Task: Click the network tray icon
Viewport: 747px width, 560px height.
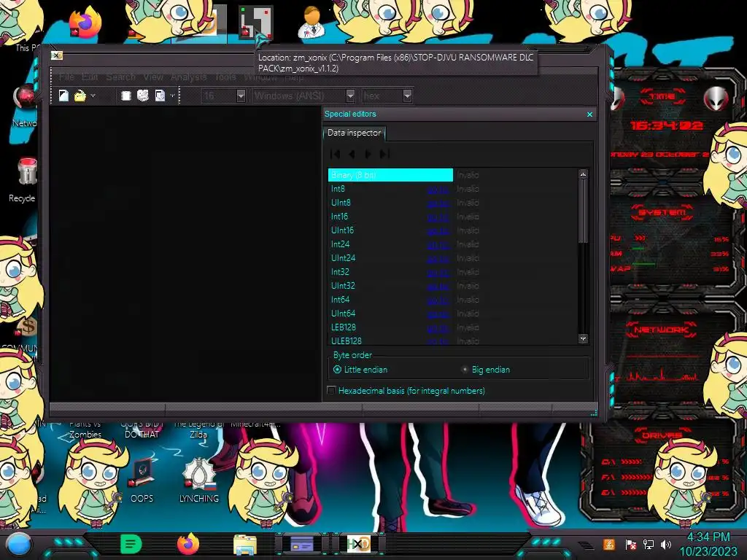Action: pos(649,544)
